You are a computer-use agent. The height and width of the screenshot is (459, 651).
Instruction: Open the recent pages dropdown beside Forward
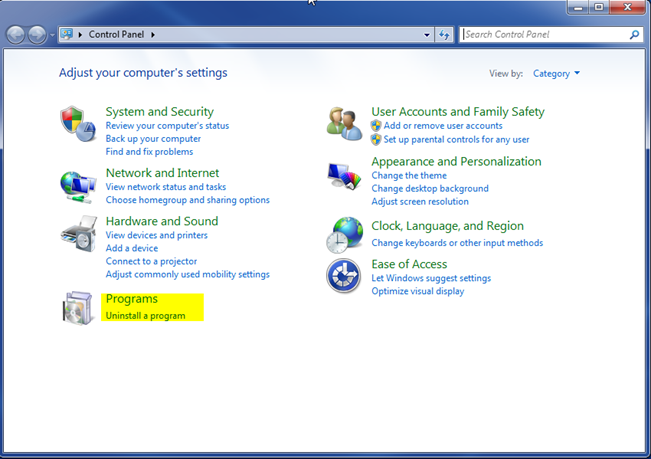pos(52,35)
